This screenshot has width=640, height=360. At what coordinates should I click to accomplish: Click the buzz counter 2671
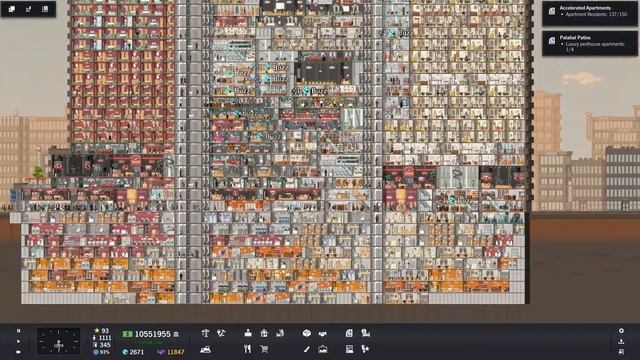coord(133,352)
